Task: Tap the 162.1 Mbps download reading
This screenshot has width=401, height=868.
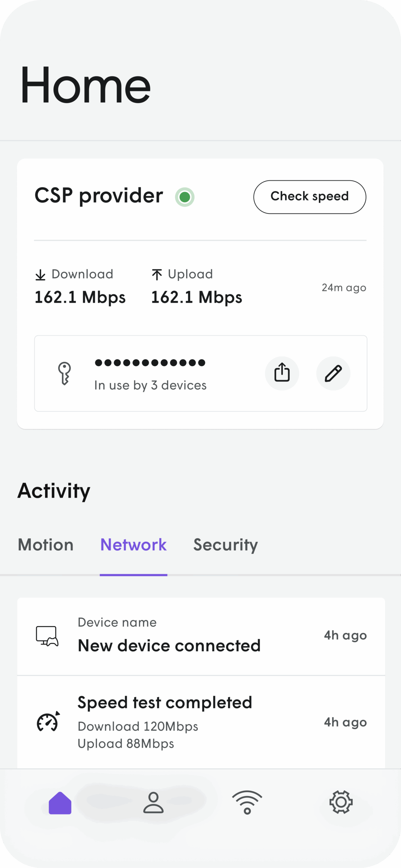Action: point(80,297)
